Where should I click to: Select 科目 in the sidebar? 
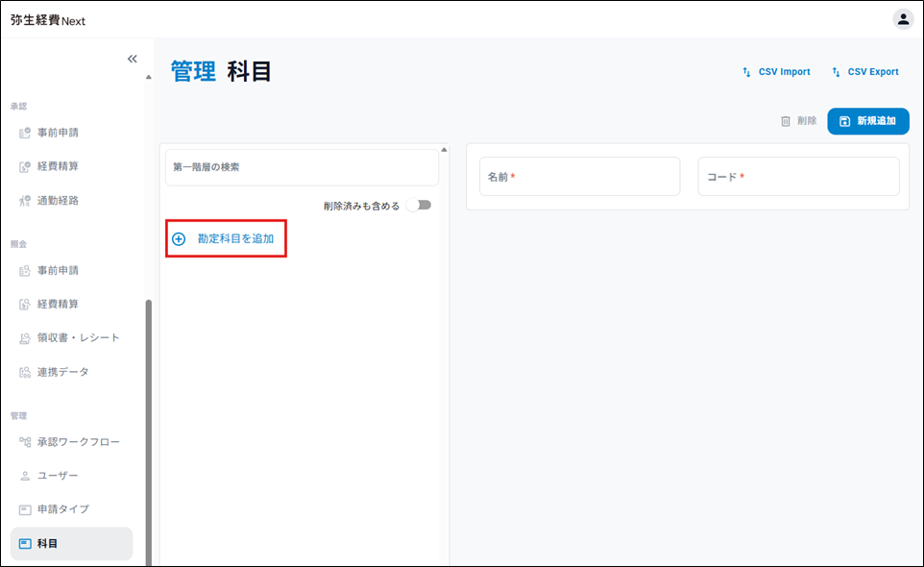(x=71, y=543)
